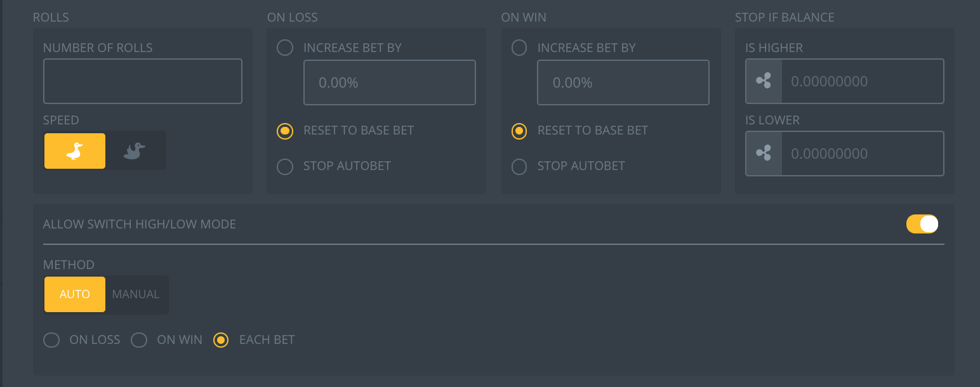Select Increase Bet By under On Loss
The image size is (980, 387).
click(x=286, y=48)
